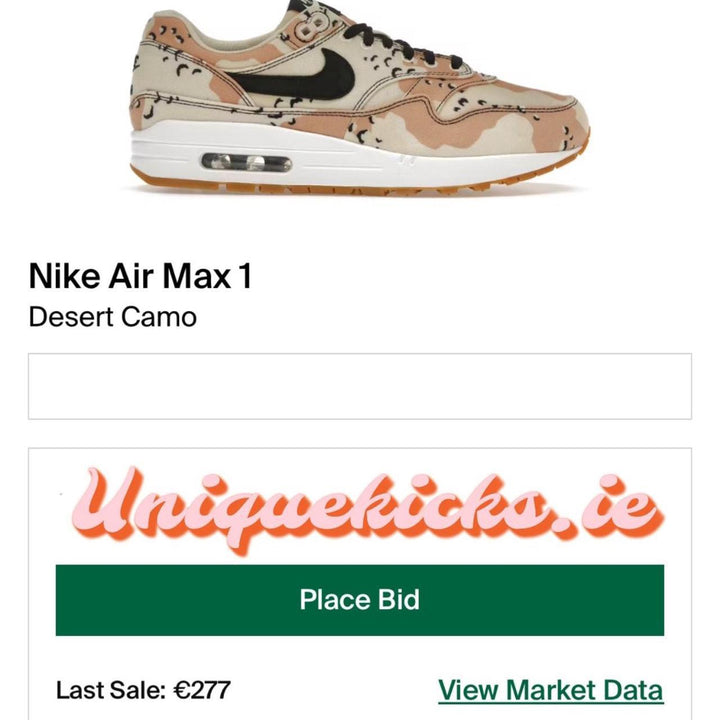Click the white midsole of the sneaker
Image resolution: width=720 pixels, height=720 pixels.
(321, 154)
